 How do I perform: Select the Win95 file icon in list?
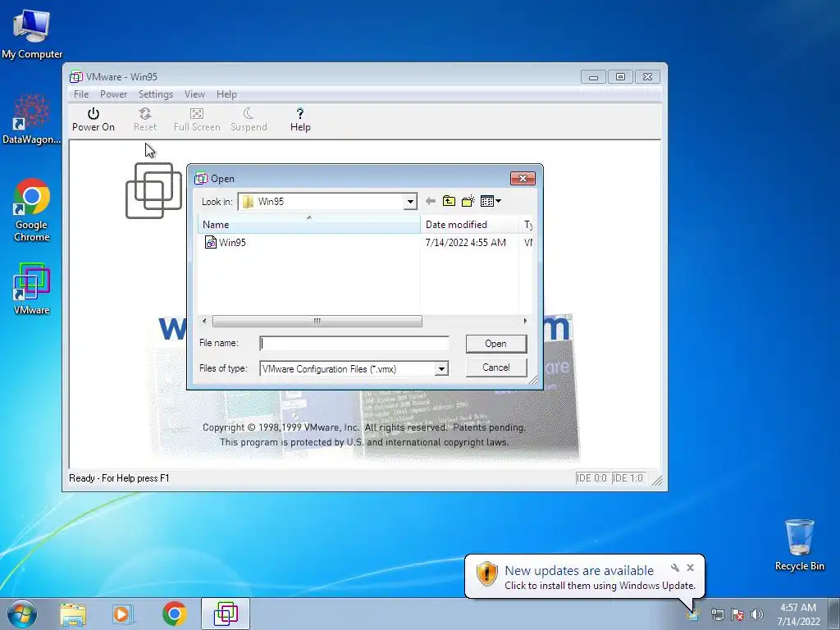click(211, 242)
